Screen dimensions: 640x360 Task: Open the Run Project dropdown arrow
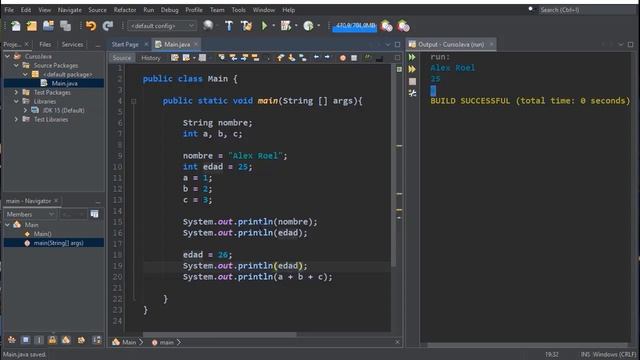point(273,26)
